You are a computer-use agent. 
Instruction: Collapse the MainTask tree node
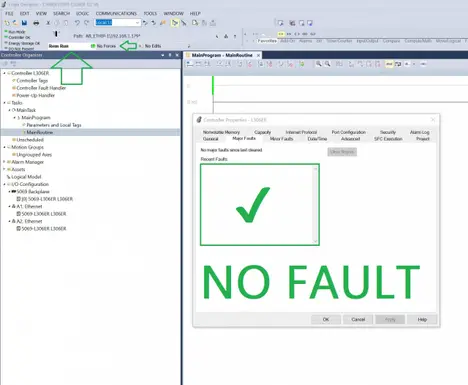point(9,110)
